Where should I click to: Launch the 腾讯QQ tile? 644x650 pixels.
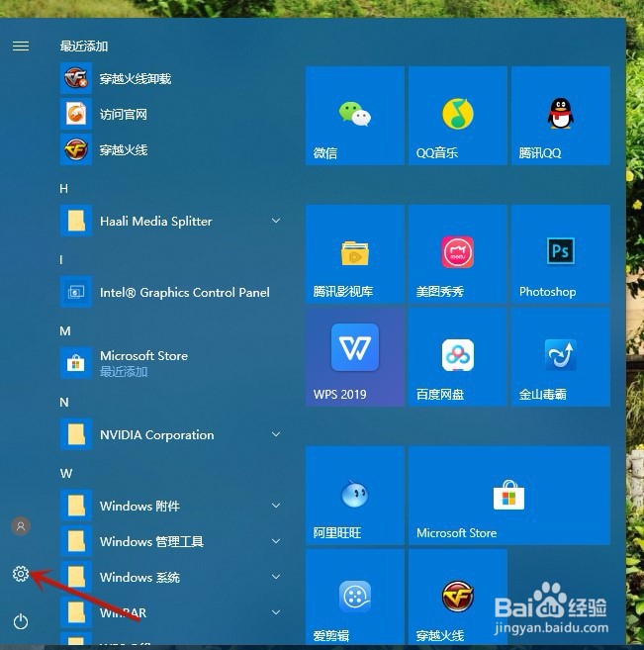tap(561, 116)
